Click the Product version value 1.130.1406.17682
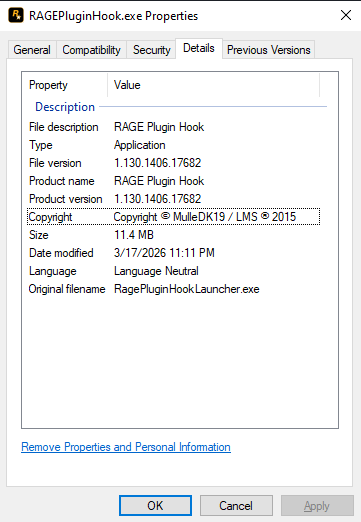Image resolution: width=361 pixels, height=522 pixels. 158,199
